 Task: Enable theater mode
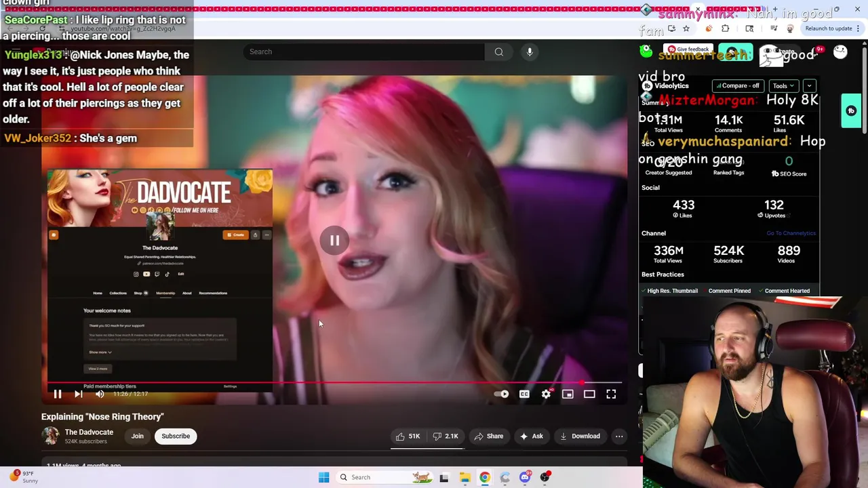(x=589, y=394)
